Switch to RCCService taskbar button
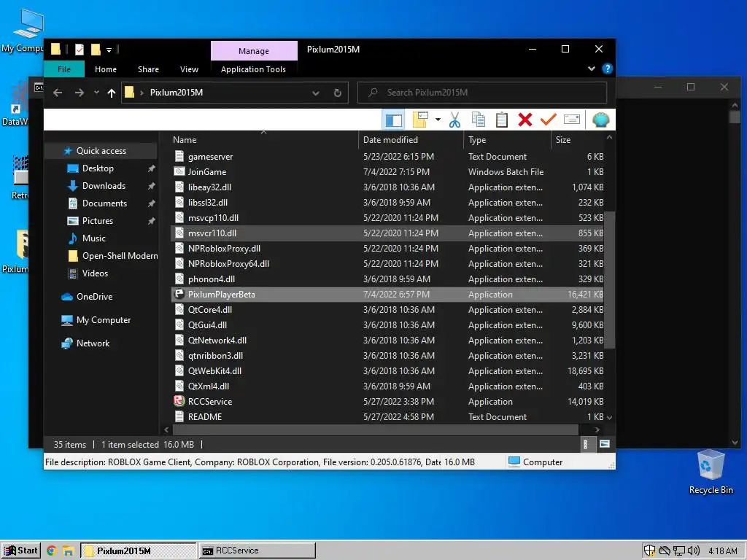Viewport: 747px width, 560px height. tap(258, 551)
